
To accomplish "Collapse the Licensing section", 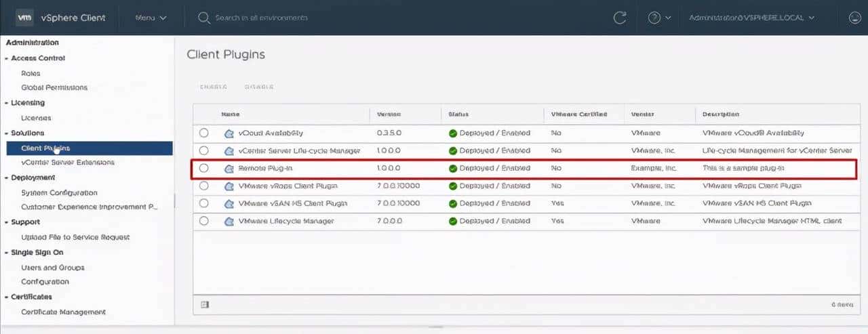I will coord(6,103).
